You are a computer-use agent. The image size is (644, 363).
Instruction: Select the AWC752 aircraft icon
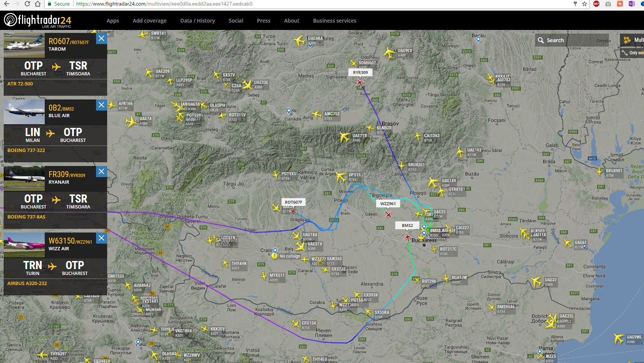coord(317,115)
